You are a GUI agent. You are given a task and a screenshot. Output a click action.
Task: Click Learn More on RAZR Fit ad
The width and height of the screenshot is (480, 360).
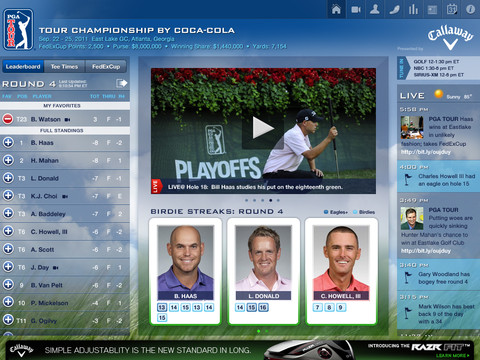click(454, 356)
